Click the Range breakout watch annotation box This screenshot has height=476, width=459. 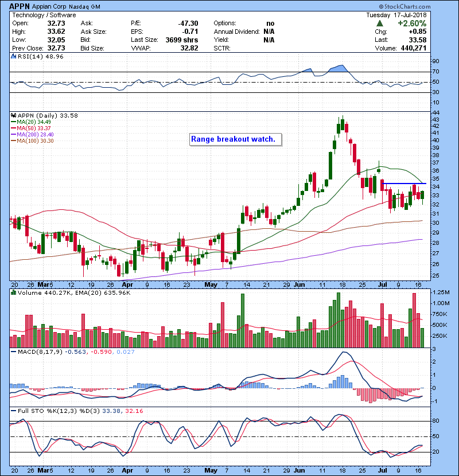235,139
